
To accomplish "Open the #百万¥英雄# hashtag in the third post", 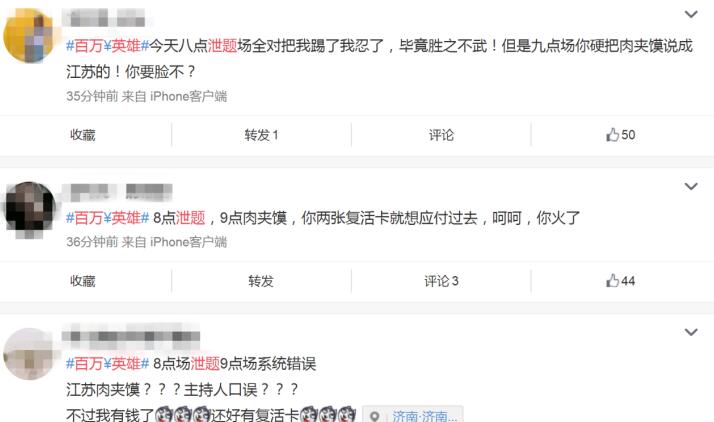I will point(107,363).
